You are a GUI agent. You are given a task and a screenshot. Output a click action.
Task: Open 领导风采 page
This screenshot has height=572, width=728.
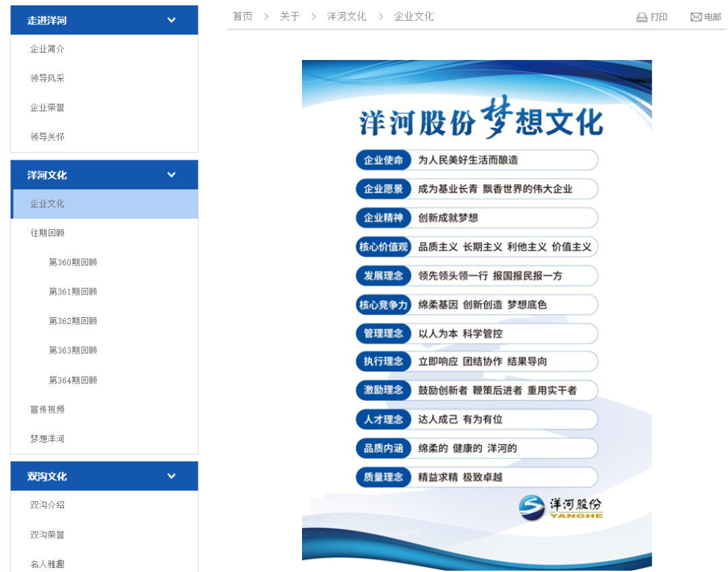[x=47, y=78]
